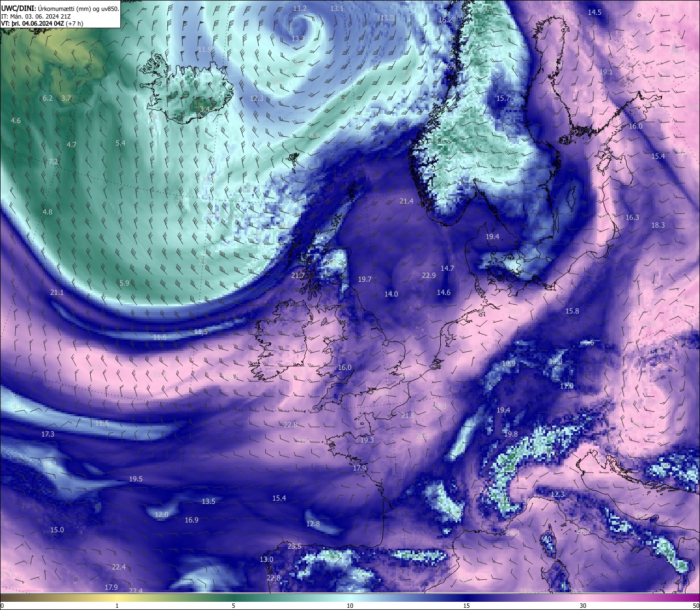Image resolution: width=700 pixels, height=610 pixels.
Task: Click the 21.7 value near Scotland
Action: (298, 275)
